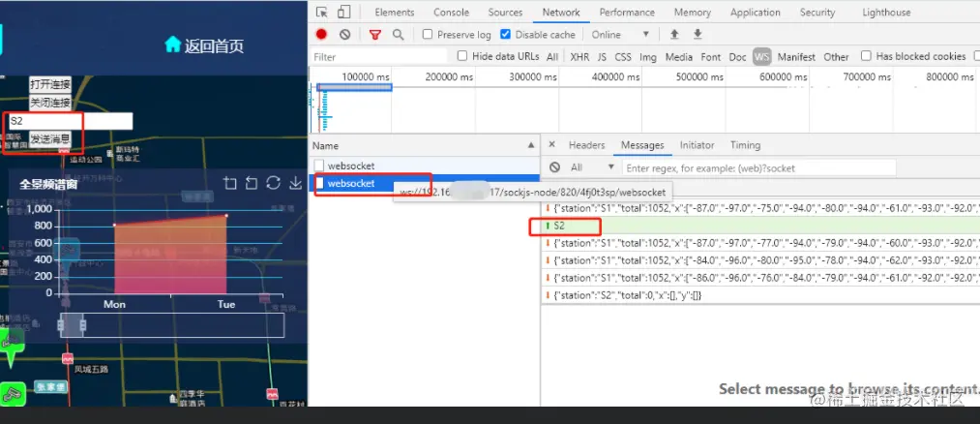
Task: Select the Messages tab
Action: tap(642, 145)
